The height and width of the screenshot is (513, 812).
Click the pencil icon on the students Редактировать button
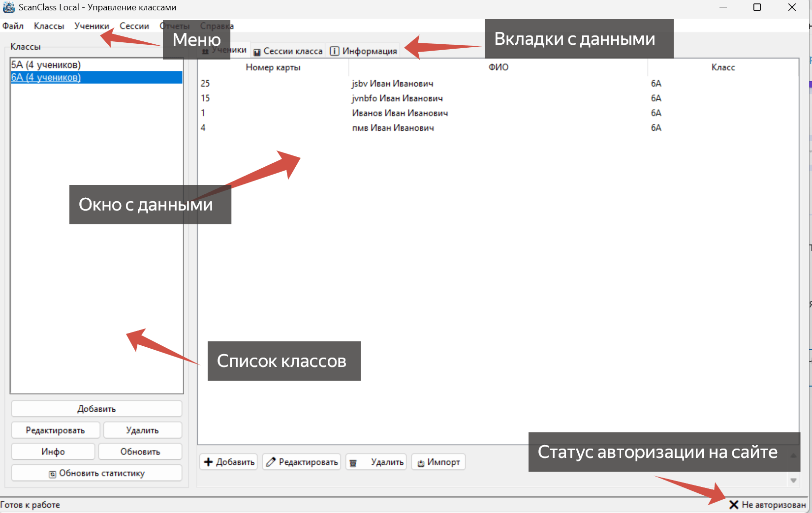click(271, 462)
